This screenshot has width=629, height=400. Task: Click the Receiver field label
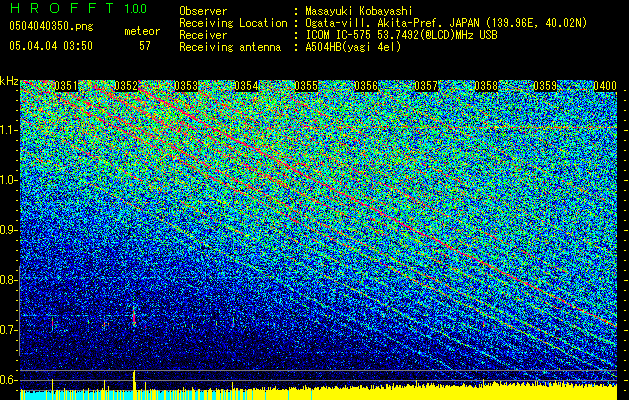[203, 35]
